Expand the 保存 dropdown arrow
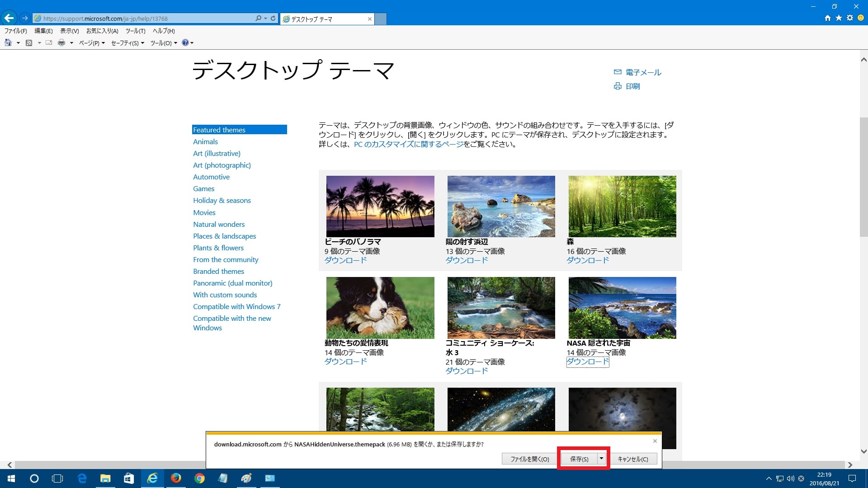This screenshot has width=868, height=488. tap(602, 459)
